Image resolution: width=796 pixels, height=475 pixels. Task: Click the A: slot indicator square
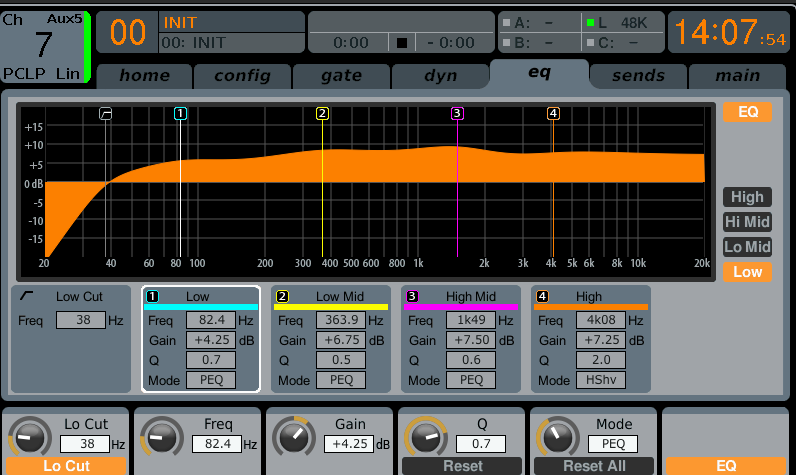pyautogui.click(x=506, y=23)
